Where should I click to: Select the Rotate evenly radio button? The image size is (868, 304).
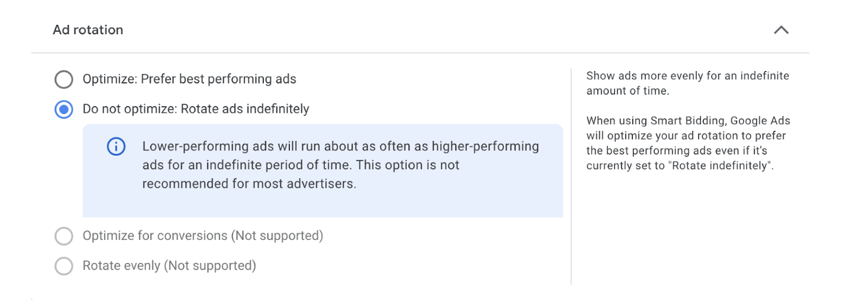coord(64,266)
